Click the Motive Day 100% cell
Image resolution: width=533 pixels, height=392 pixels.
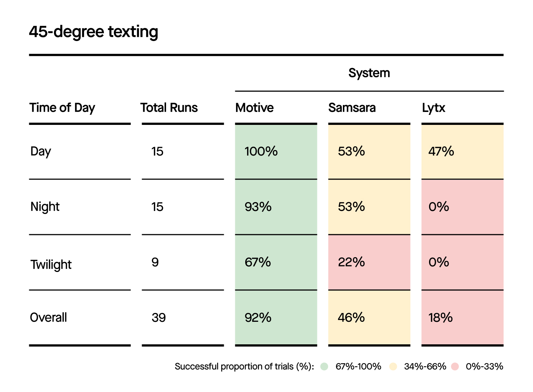(276, 151)
